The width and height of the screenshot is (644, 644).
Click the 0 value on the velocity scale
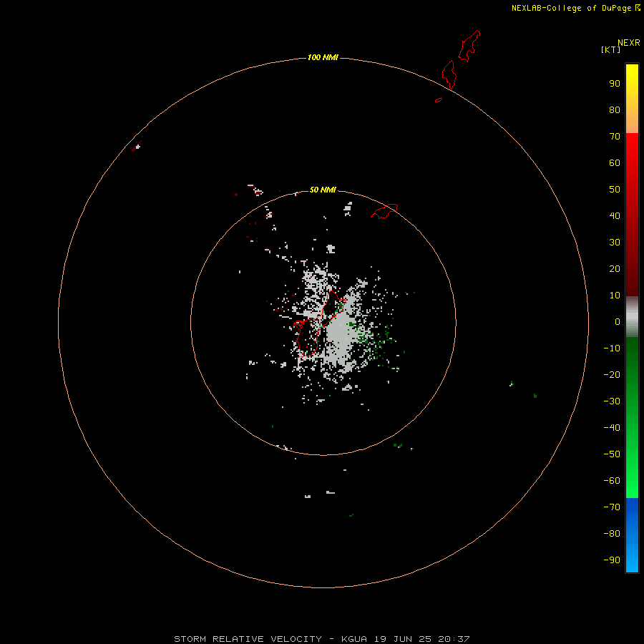618,321
